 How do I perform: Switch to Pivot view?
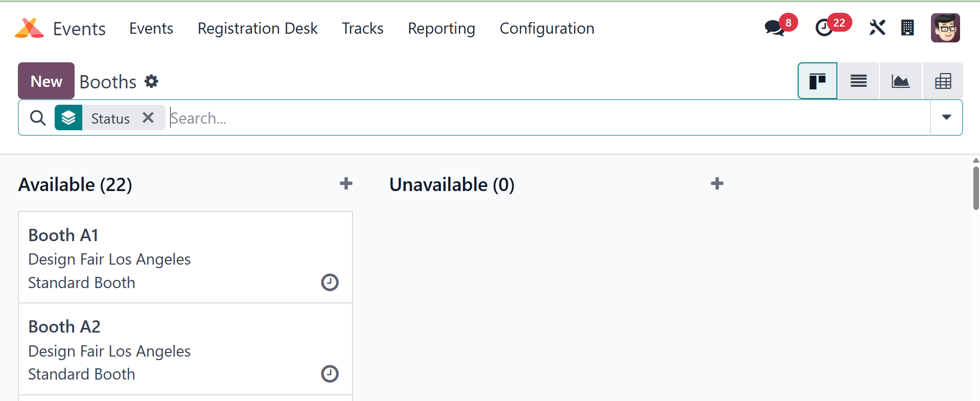pos(943,81)
